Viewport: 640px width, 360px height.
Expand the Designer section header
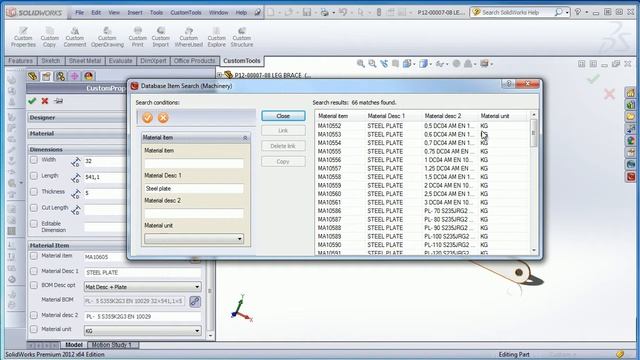[77, 118]
